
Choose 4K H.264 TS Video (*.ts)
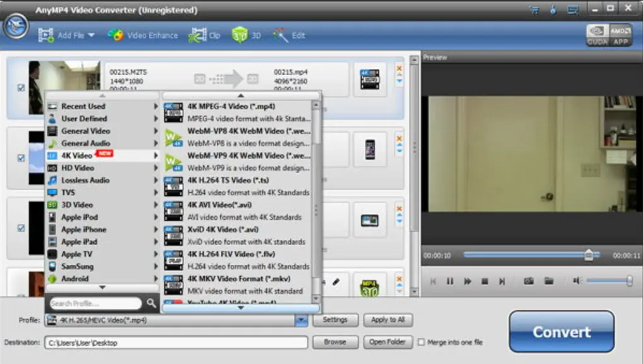pos(238,186)
